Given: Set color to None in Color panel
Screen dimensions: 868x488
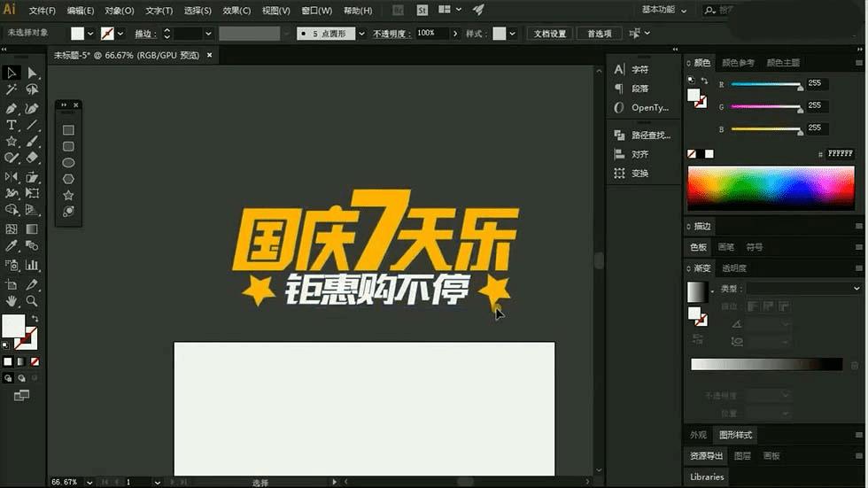Looking at the screenshot, I should [693, 154].
